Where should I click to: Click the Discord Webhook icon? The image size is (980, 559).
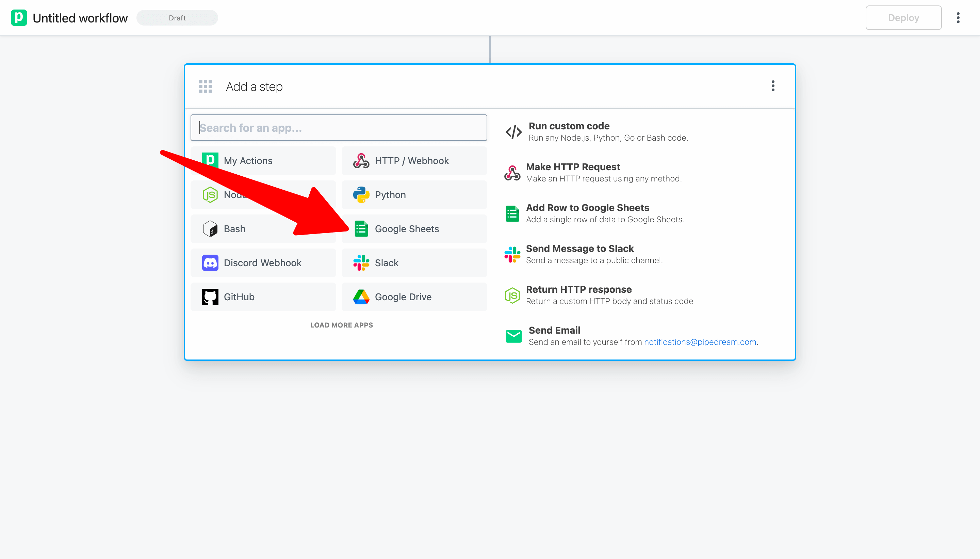coord(211,263)
